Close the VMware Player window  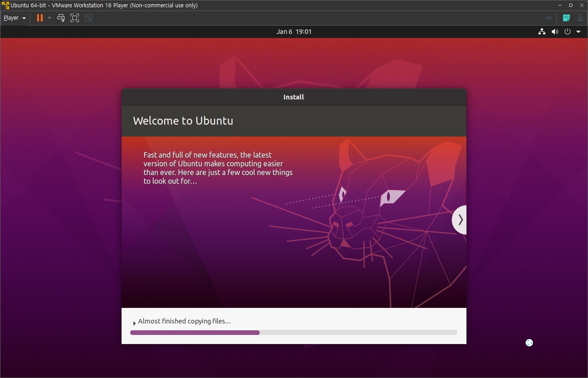point(582,5)
